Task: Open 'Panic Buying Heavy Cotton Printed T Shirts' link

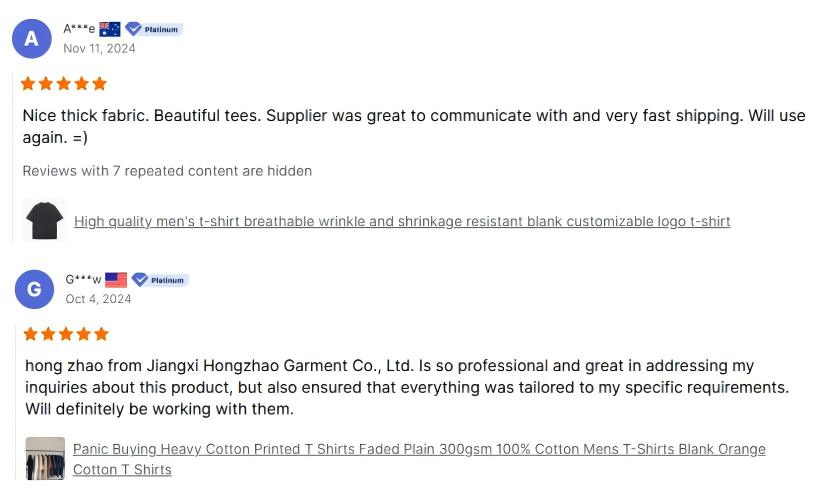Action: [419, 449]
